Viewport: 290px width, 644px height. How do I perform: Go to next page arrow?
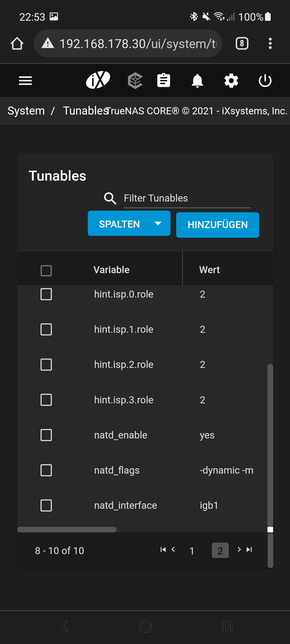click(x=239, y=550)
